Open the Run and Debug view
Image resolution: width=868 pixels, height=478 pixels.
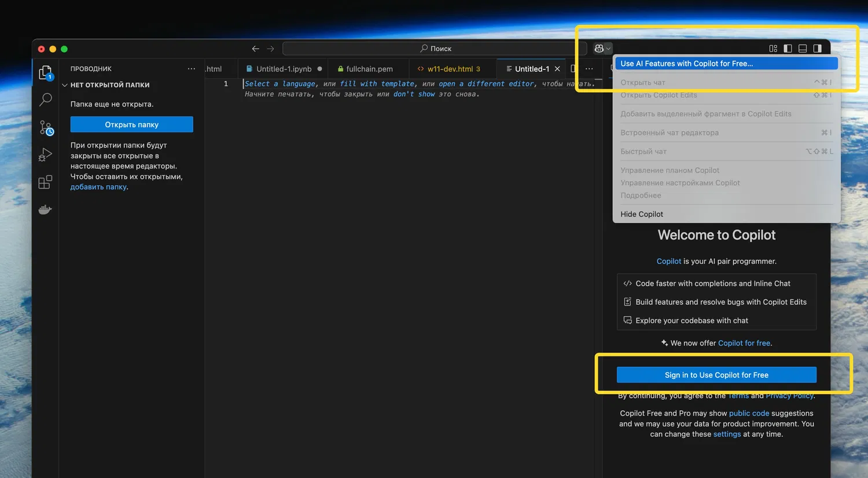point(45,155)
